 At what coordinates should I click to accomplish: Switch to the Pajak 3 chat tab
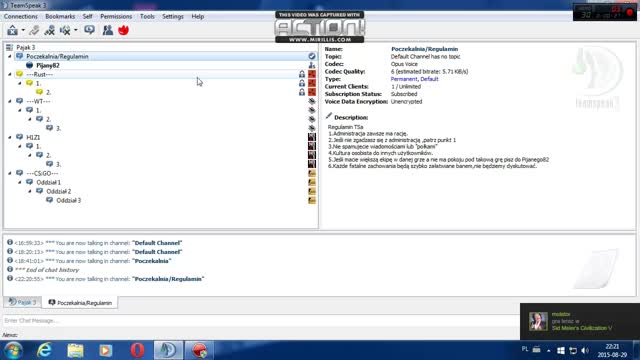click(22, 302)
